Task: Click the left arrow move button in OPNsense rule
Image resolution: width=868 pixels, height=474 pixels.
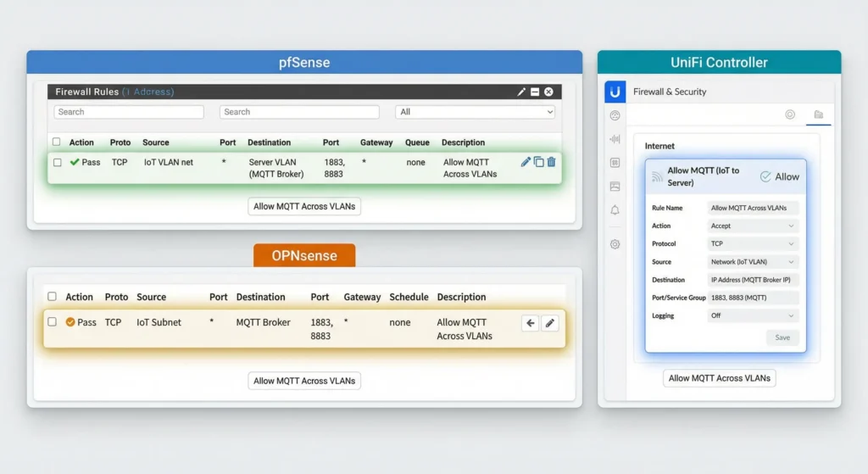Action: (x=531, y=323)
